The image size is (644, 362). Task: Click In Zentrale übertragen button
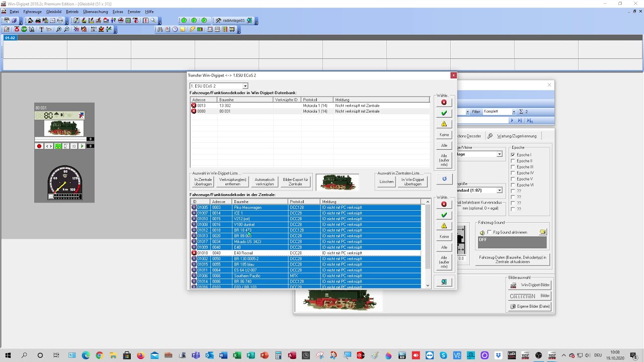[203, 182]
